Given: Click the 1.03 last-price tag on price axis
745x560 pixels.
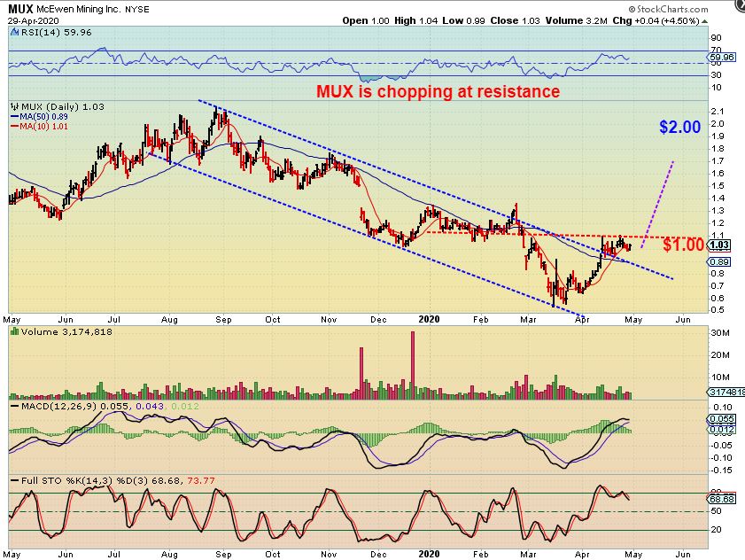Looking at the screenshot, I should tap(720, 245).
